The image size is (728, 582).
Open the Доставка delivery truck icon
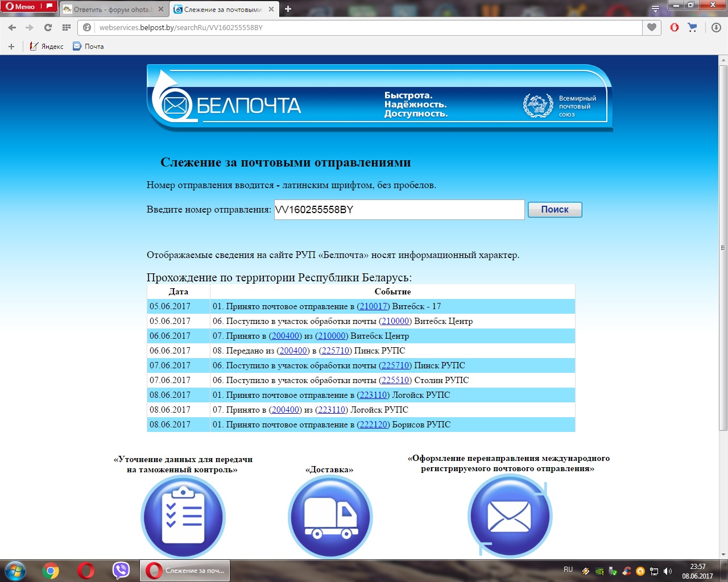click(x=330, y=517)
